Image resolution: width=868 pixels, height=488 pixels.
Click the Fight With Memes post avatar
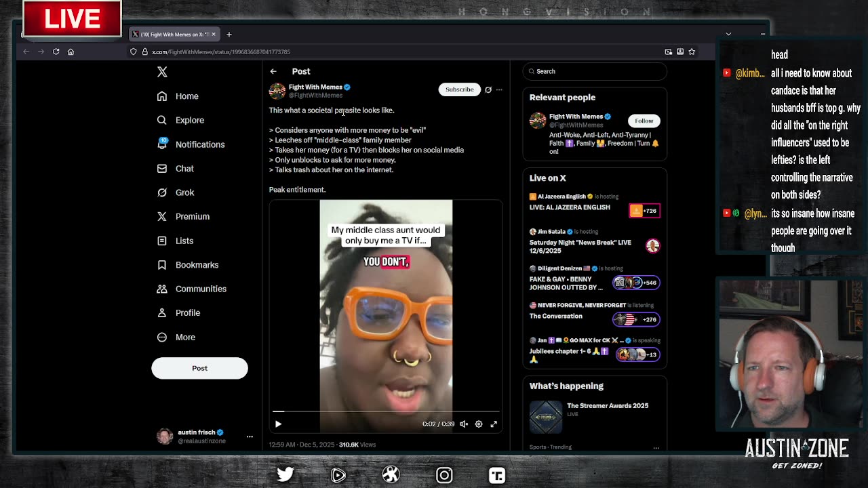point(277,91)
